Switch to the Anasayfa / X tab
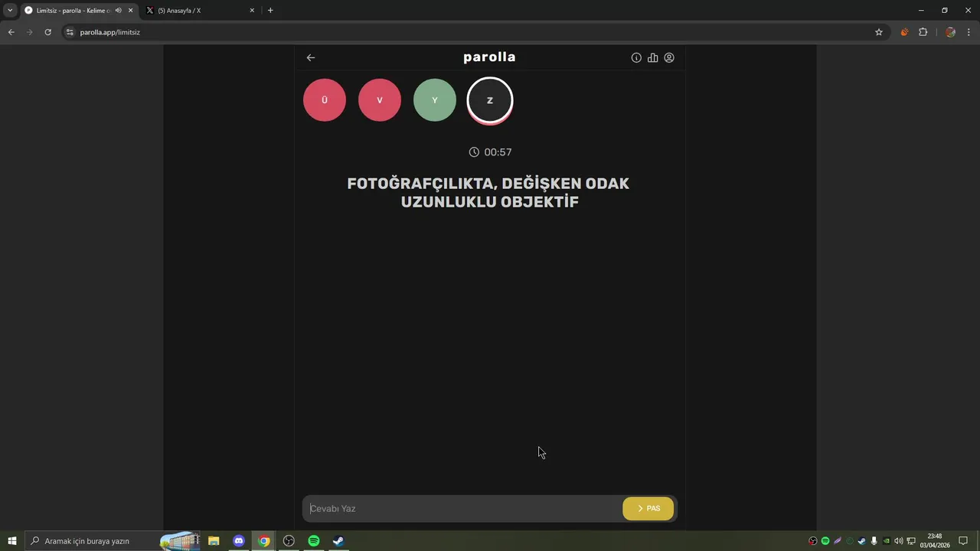Screen dimensions: 980x551 (x=200, y=11)
